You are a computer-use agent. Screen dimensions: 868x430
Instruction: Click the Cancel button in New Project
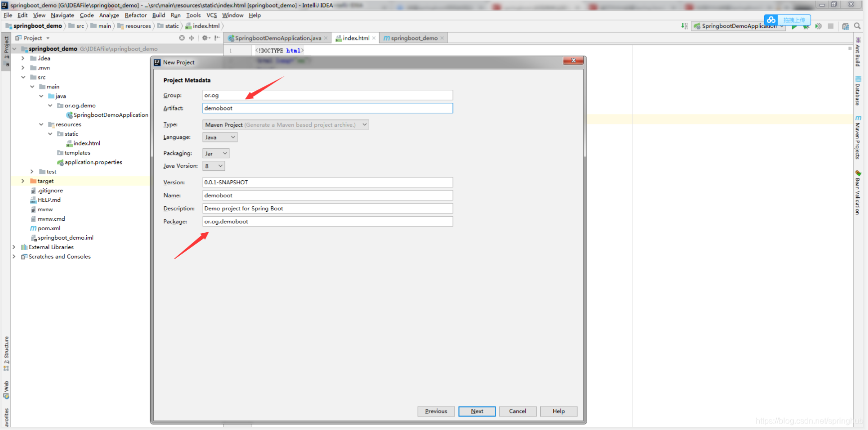coord(518,412)
